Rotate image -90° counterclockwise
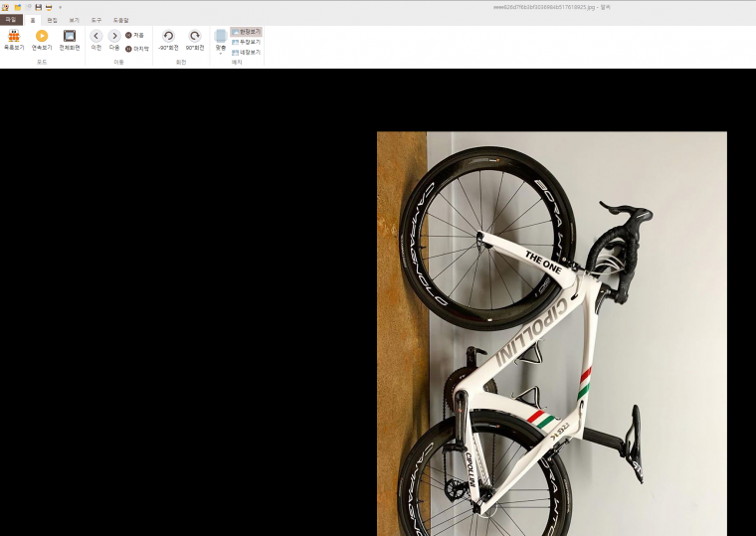The width and height of the screenshot is (756, 536). (x=168, y=40)
